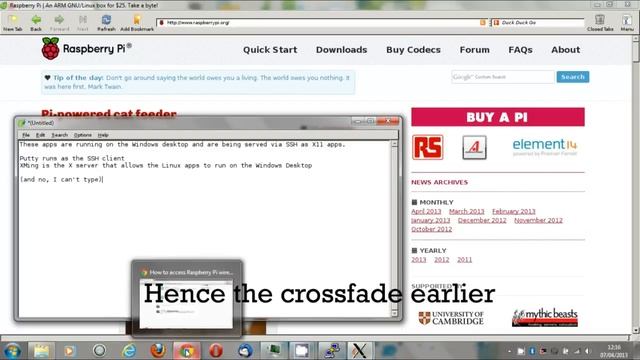Go to the Downloads page
Viewport: 640px width, 360px height.
341,50
